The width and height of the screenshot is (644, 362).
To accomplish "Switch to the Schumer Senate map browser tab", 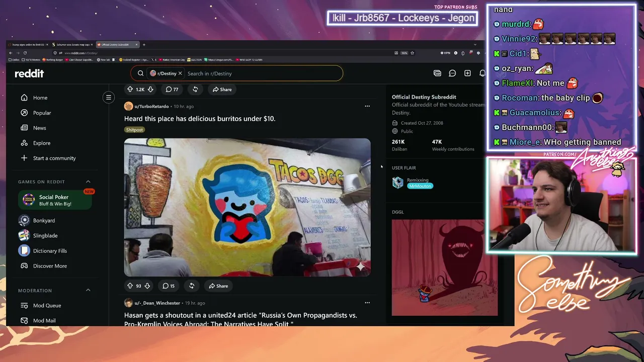I will click(x=72, y=45).
